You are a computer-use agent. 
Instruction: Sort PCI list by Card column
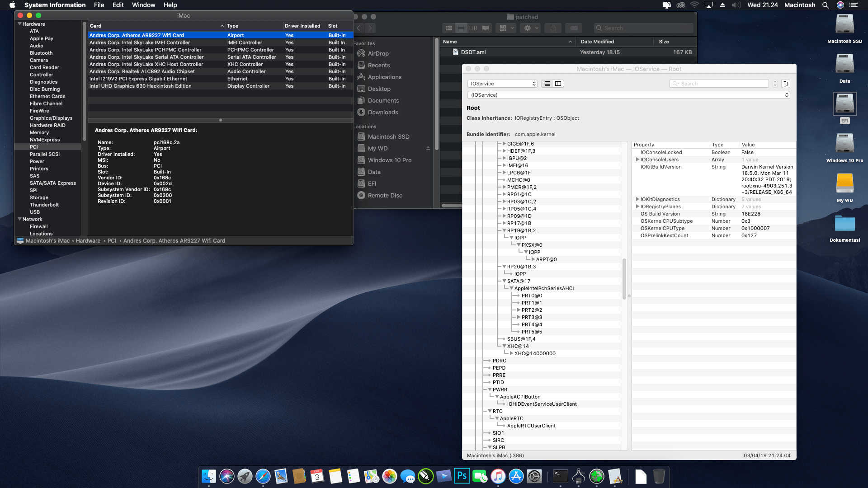coord(156,26)
